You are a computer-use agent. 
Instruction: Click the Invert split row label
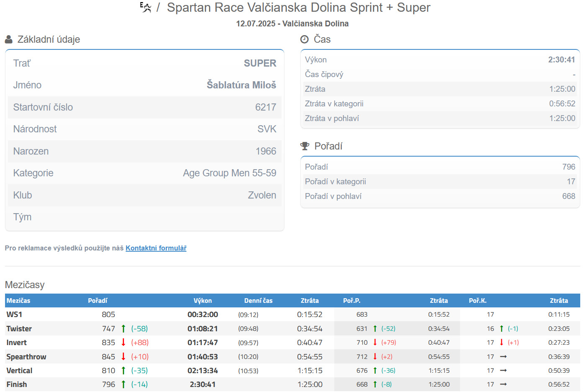[17, 343]
